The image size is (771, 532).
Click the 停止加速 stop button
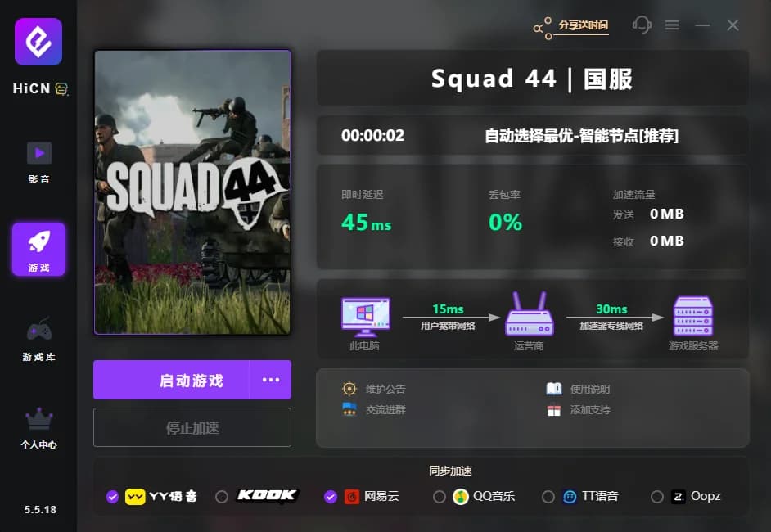click(x=192, y=427)
